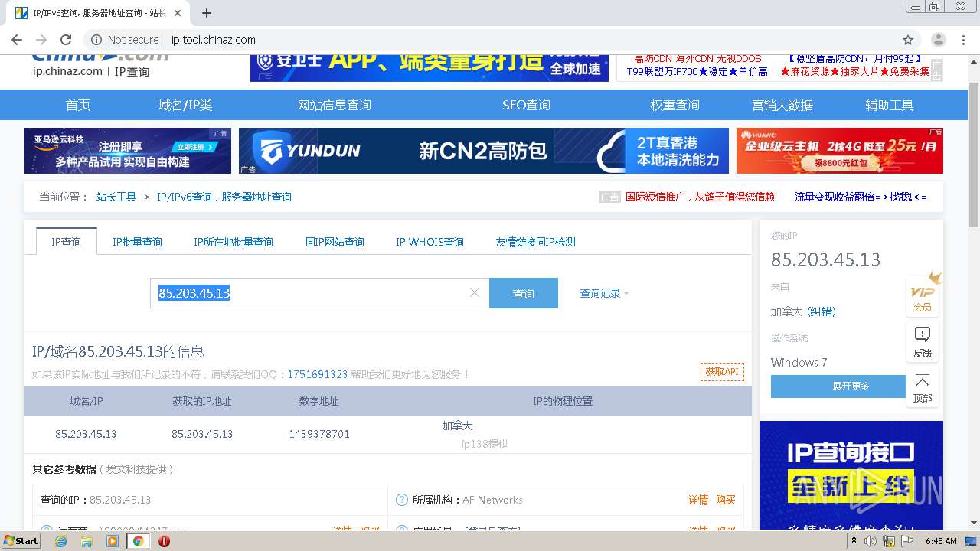Clear the IP search field with the X icon
980x551 pixels.
pos(474,292)
